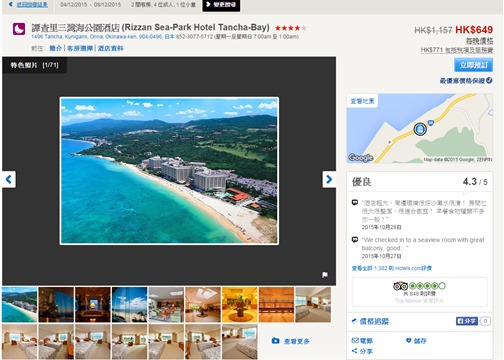Screen dimensions: 504x360
Task: Click the 查看更多 photos link
Action: click(297, 341)
